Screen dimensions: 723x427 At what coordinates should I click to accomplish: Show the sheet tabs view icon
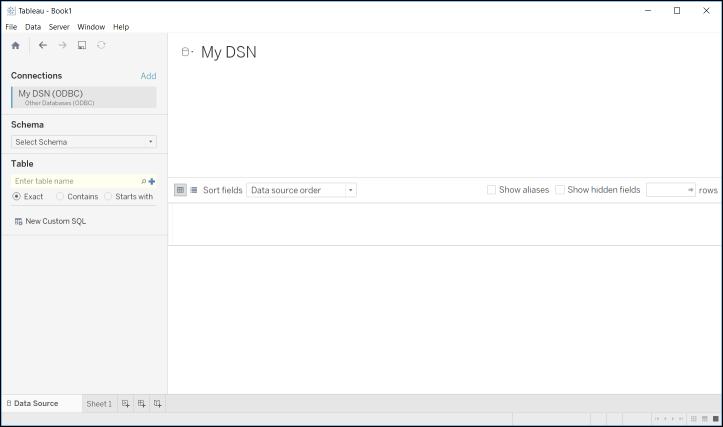716,419
